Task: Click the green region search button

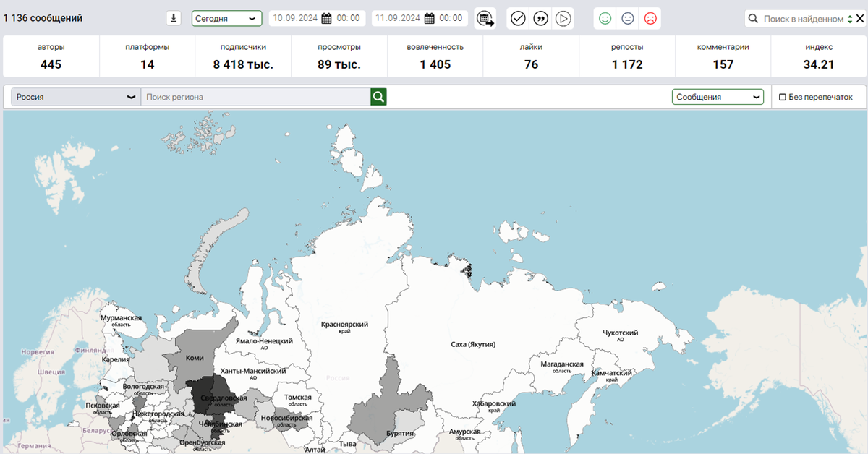Action: click(379, 97)
